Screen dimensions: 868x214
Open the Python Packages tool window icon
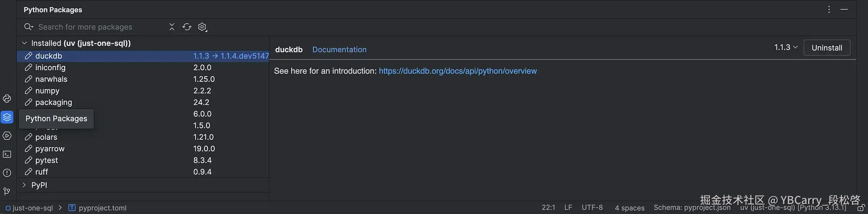(7, 117)
